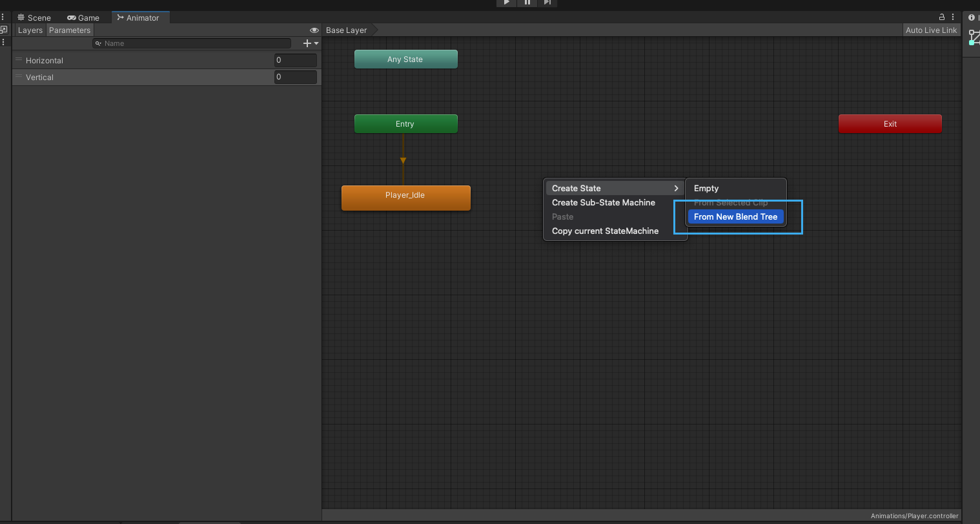Open the Animator window three-dot options menu
This screenshot has width=980, height=524.
click(x=953, y=17)
